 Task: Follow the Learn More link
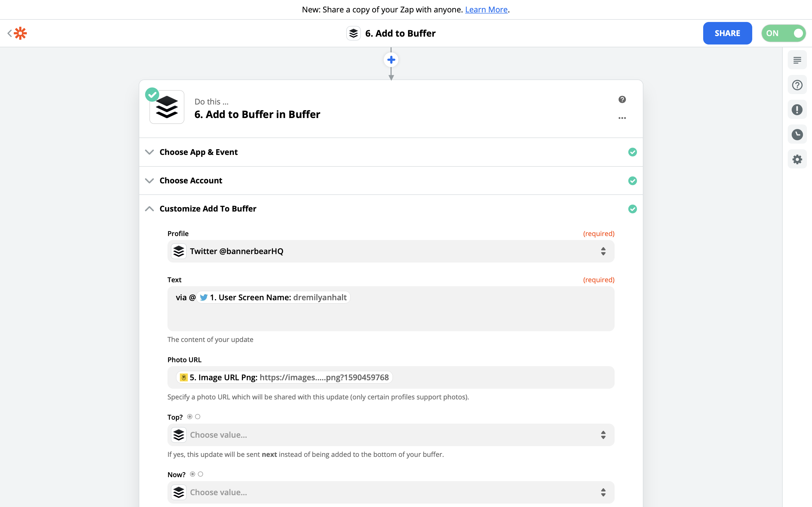(x=486, y=10)
